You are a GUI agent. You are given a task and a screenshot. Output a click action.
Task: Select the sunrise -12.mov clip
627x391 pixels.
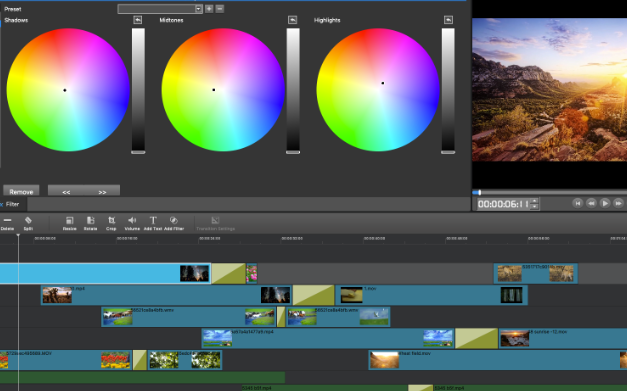(x=563, y=338)
